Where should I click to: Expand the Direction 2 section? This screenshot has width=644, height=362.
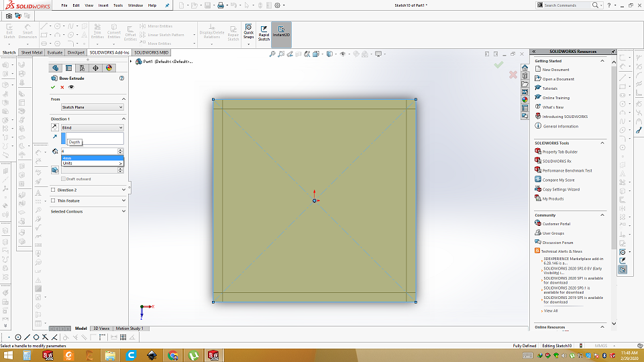click(x=123, y=190)
